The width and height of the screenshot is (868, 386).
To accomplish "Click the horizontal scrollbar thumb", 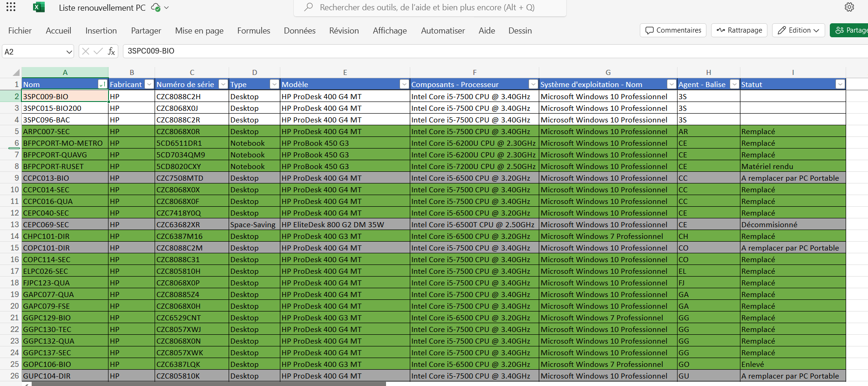I will [x=209, y=384].
